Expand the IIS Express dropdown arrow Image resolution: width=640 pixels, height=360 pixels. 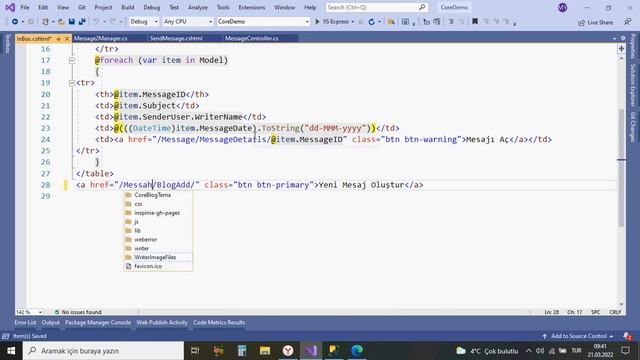353,22
